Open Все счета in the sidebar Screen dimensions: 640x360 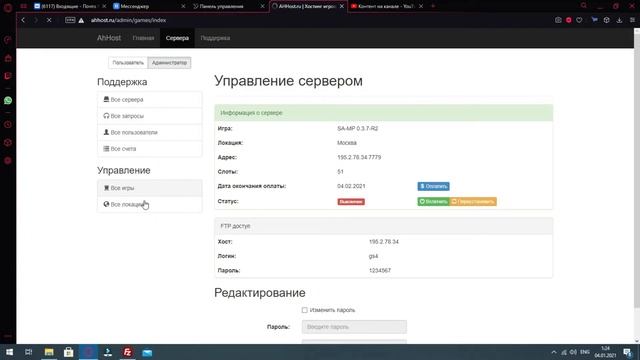(x=150, y=149)
